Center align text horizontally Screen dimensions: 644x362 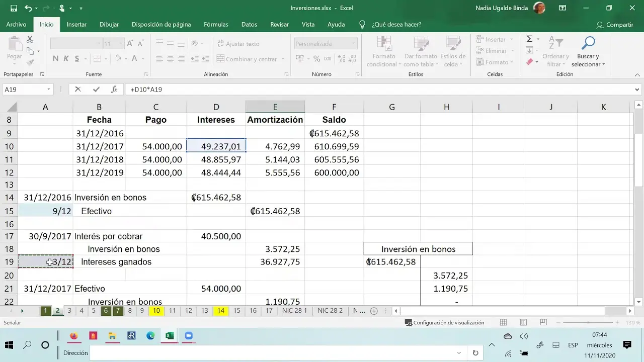coord(170,59)
